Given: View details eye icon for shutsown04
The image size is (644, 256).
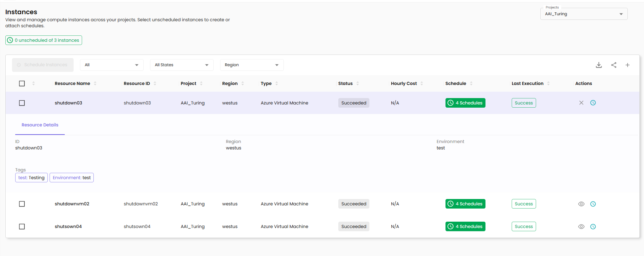Looking at the screenshot, I should pyautogui.click(x=581, y=227).
